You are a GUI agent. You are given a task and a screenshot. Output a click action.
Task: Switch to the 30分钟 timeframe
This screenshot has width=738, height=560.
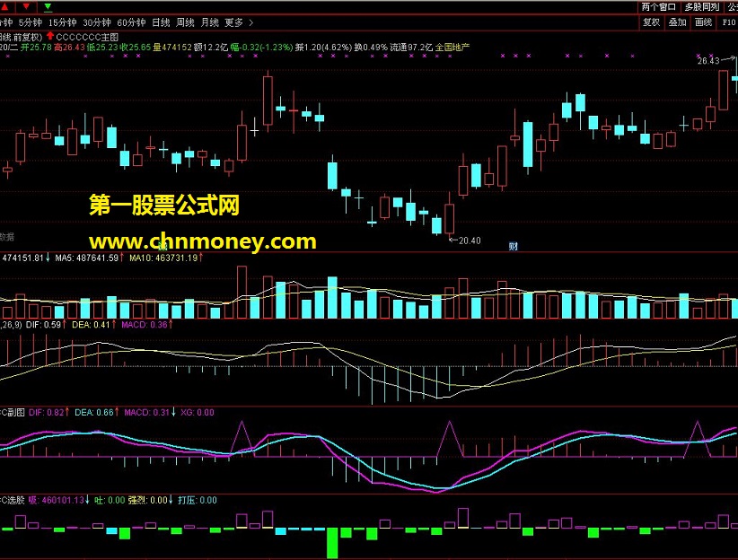(97, 22)
